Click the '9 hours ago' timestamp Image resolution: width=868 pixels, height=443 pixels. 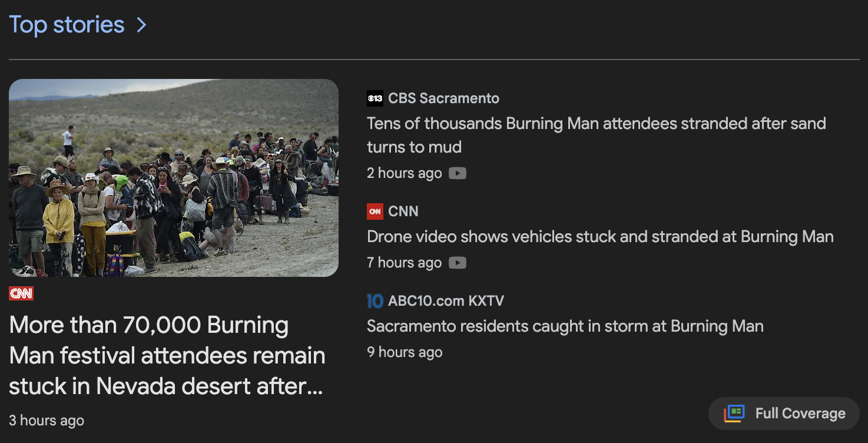[x=404, y=352]
